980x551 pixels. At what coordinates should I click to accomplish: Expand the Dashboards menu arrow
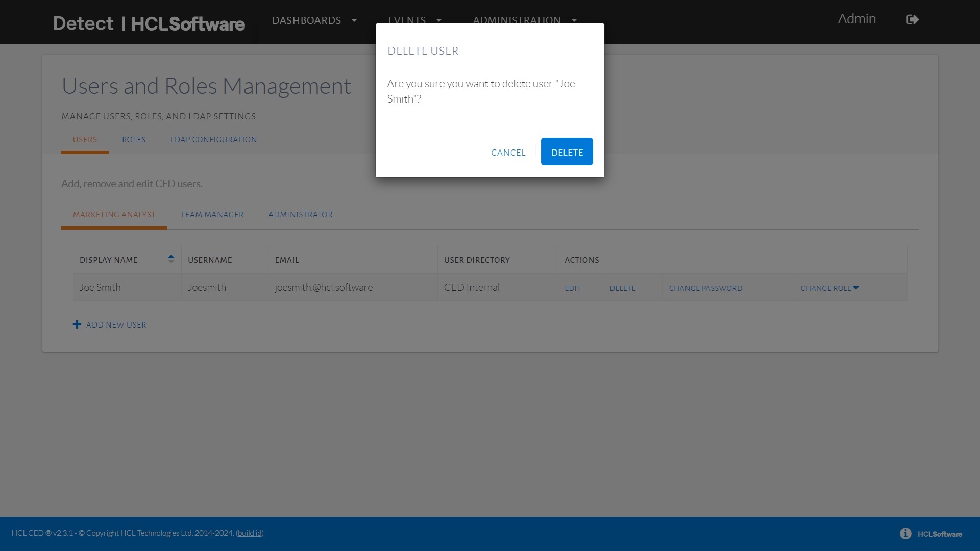point(354,20)
